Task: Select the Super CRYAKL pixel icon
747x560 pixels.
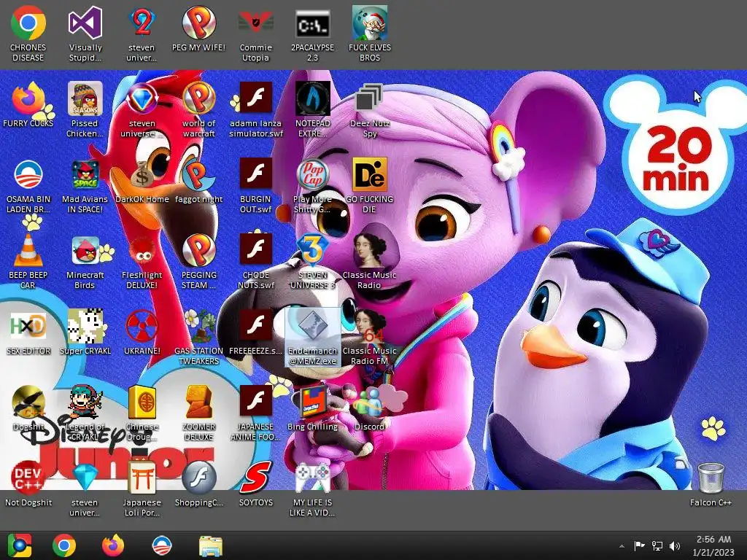Action: point(85,332)
